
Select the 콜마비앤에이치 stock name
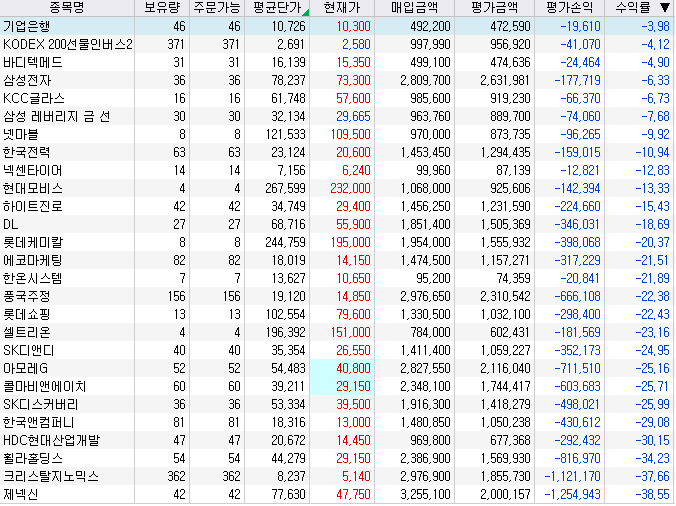[44, 387]
